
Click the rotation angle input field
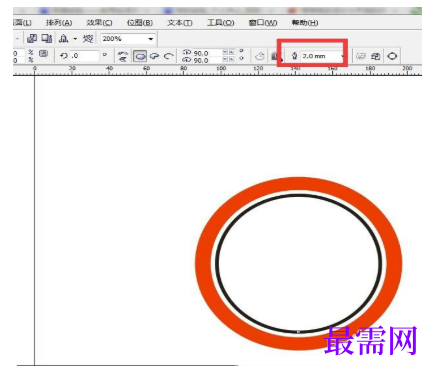(x=85, y=56)
